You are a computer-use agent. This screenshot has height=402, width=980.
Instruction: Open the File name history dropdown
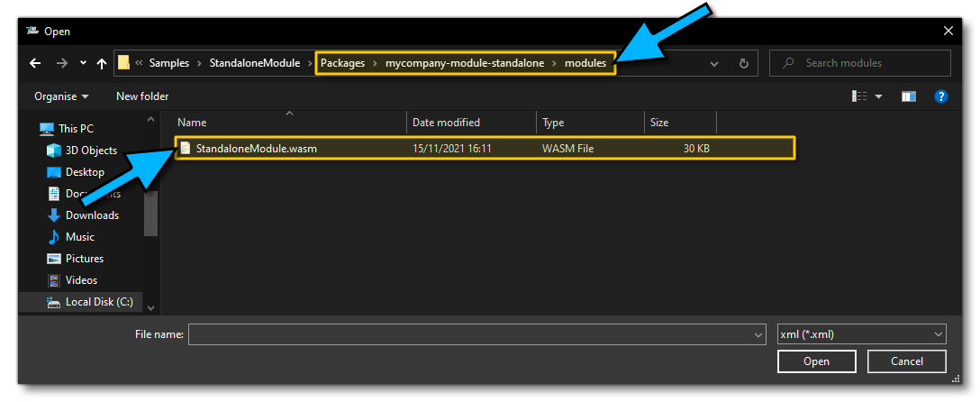point(758,334)
